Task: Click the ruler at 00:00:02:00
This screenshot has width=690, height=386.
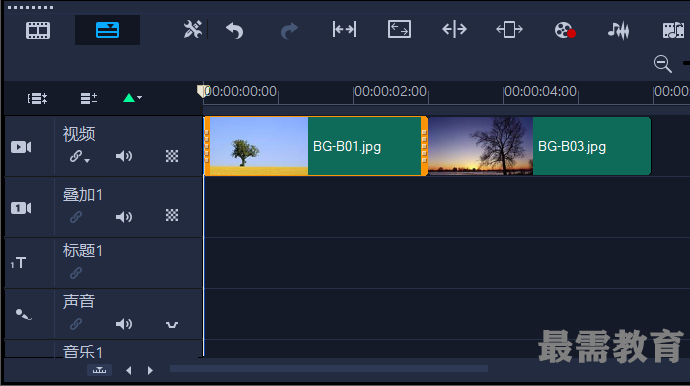Action: click(390, 92)
